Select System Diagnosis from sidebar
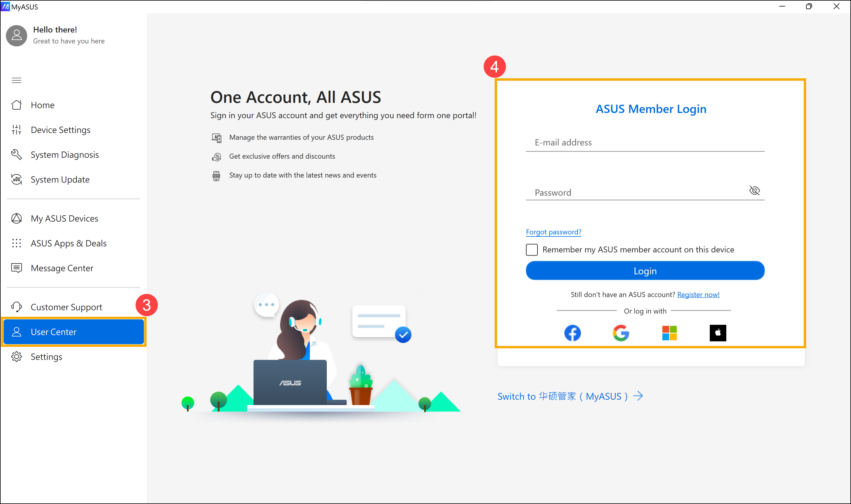851x504 pixels. pos(73,155)
